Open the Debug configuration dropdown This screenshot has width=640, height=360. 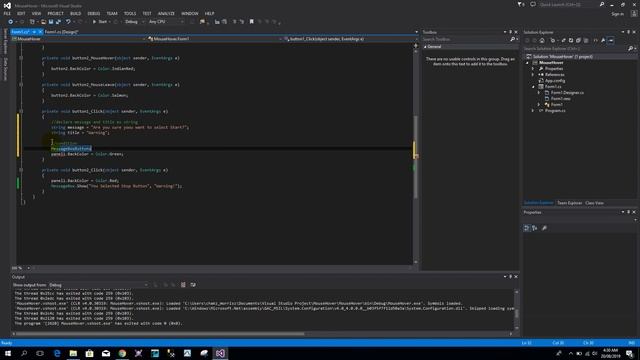click(135, 22)
